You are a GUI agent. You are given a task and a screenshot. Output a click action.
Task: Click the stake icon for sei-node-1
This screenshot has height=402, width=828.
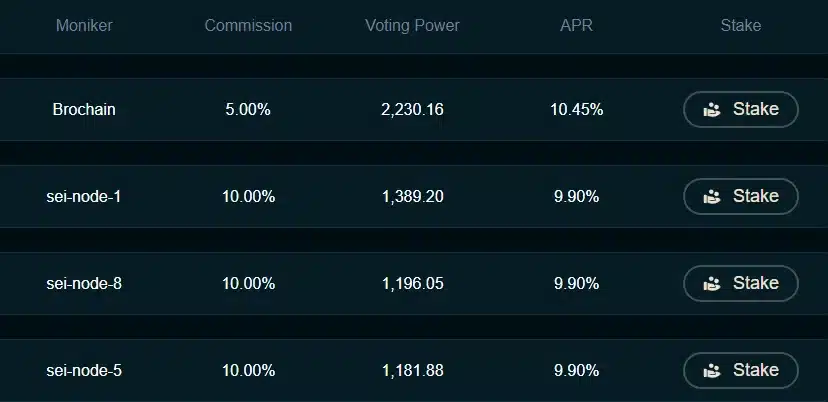click(x=712, y=197)
